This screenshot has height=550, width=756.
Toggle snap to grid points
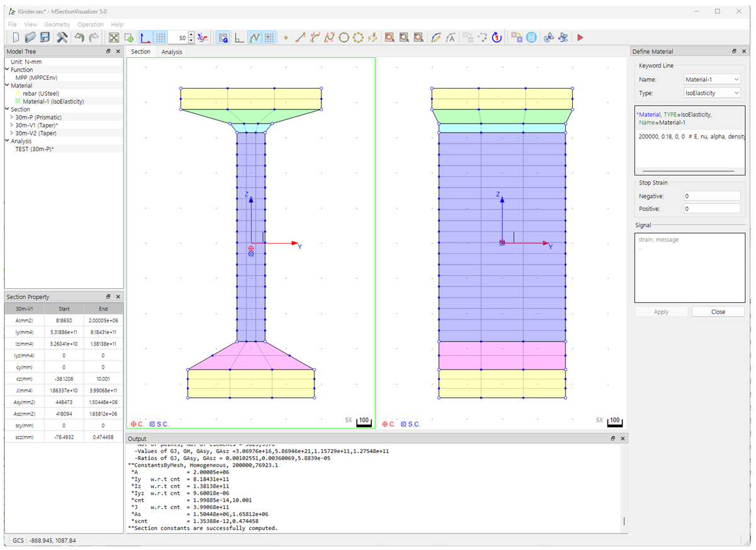click(269, 38)
